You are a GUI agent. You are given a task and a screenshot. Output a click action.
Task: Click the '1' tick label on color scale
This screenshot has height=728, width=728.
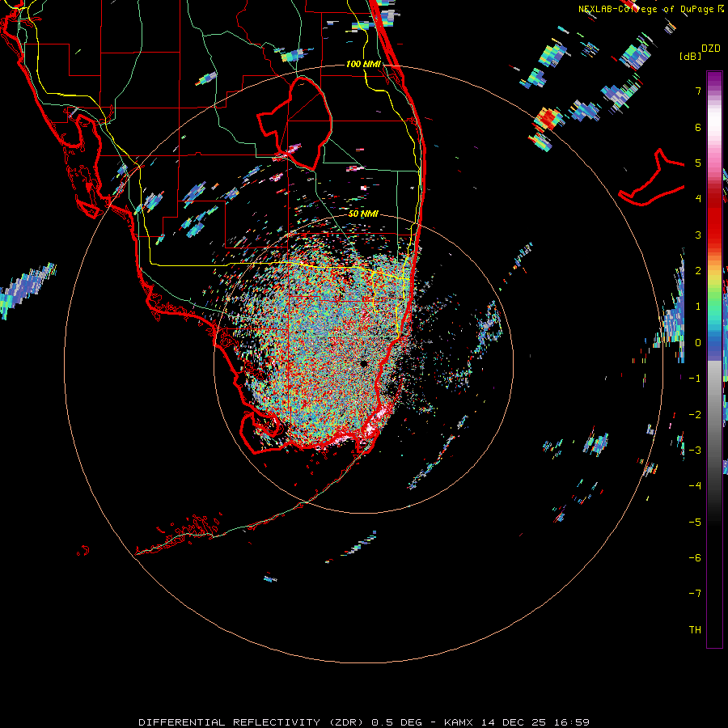click(x=698, y=307)
